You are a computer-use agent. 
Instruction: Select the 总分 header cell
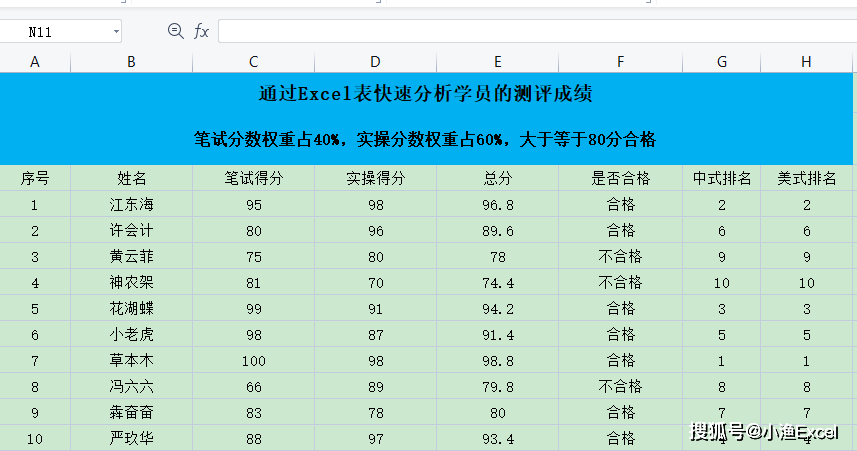click(497, 178)
